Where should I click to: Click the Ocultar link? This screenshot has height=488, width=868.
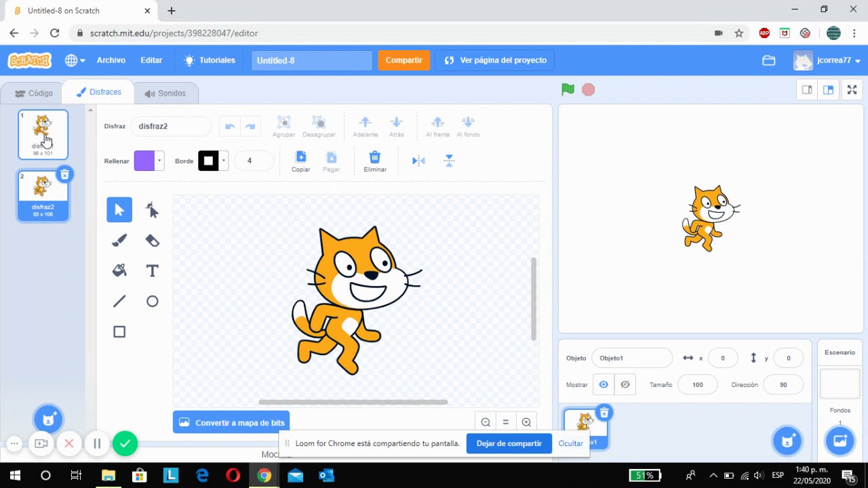(570, 443)
